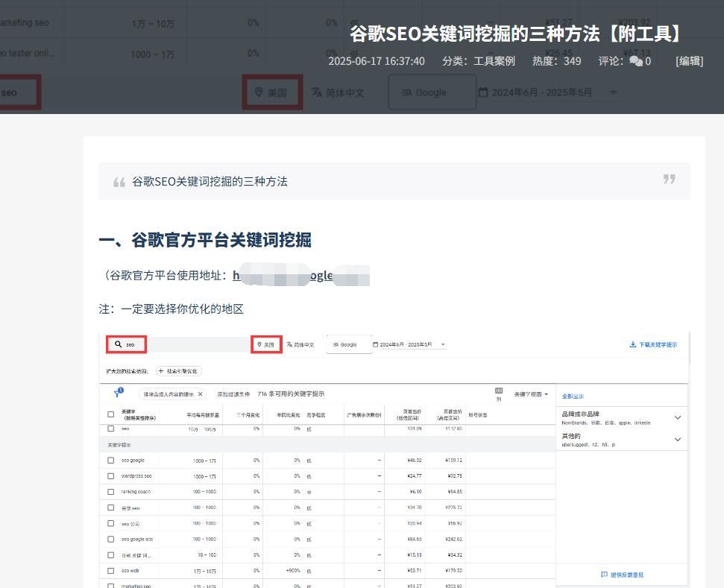Screen dimensions: 724x588
Task: Sort by 广告展示次数份额 column header
Action: tap(365, 415)
